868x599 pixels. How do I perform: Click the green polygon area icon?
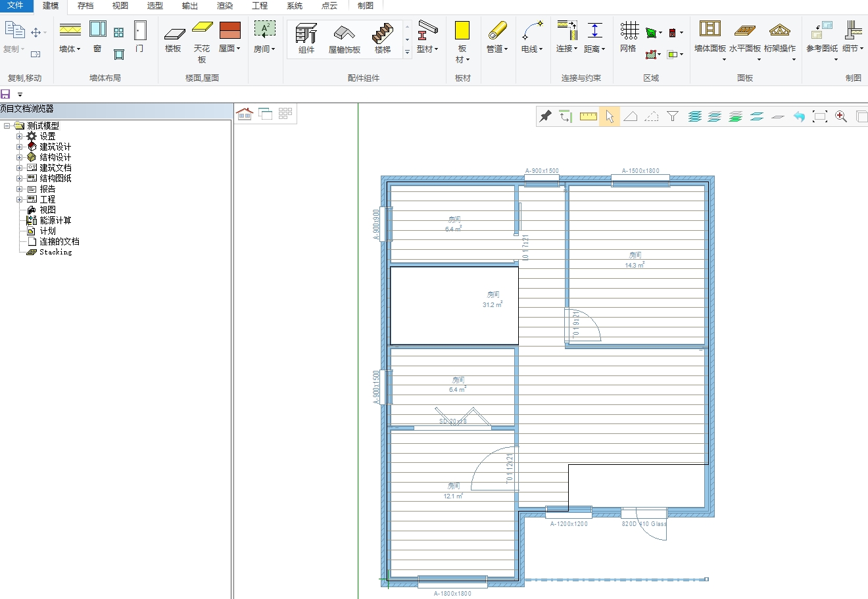pyautogui.click(x=652, y=32)
